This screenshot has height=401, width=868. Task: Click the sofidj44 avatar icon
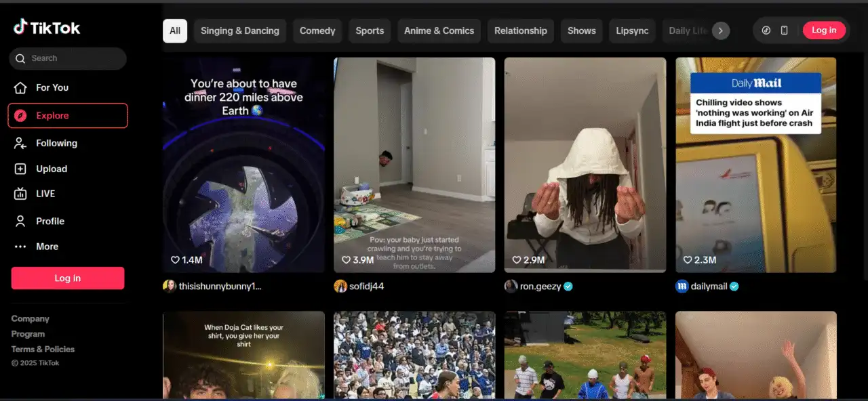pyautogui.click(x=340, y=286)
